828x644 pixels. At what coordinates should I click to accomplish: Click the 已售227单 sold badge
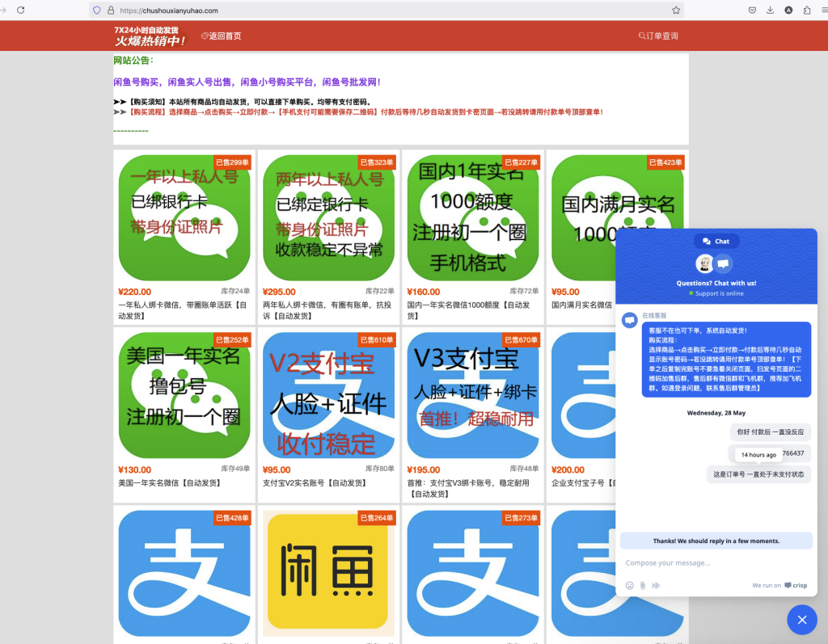[x=521, y=162]
